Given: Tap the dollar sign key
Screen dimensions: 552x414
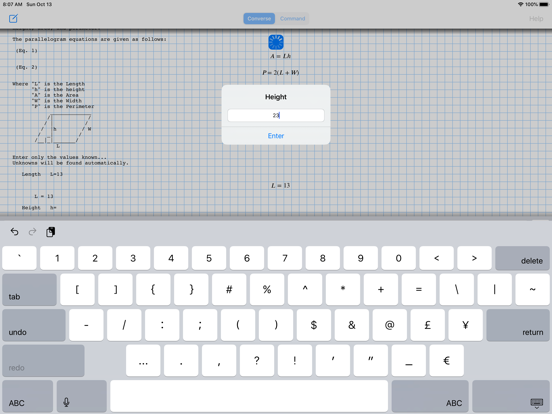Looking at the screenshot, I should pyautogui.click(x=314, y=325).
